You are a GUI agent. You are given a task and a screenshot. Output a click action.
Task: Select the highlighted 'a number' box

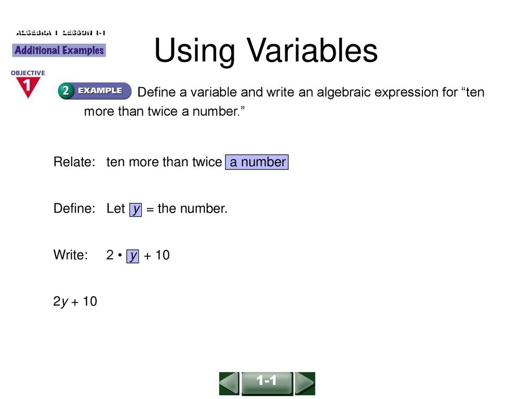257,162
